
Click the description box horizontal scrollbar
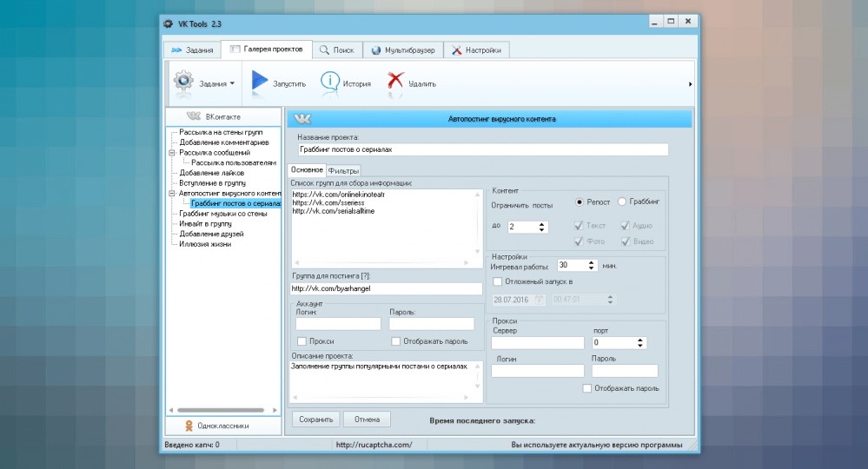coord(381,397)
